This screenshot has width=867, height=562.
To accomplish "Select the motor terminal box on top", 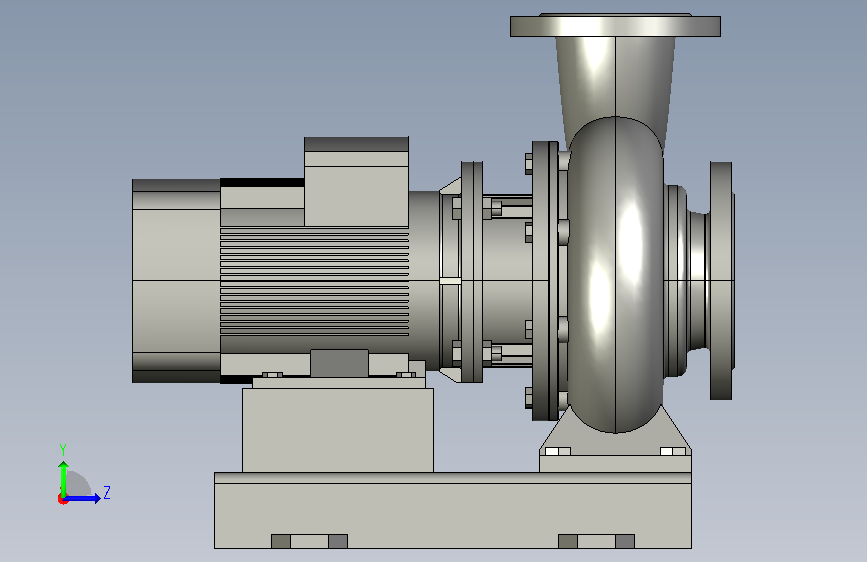I will pos(356,182).
